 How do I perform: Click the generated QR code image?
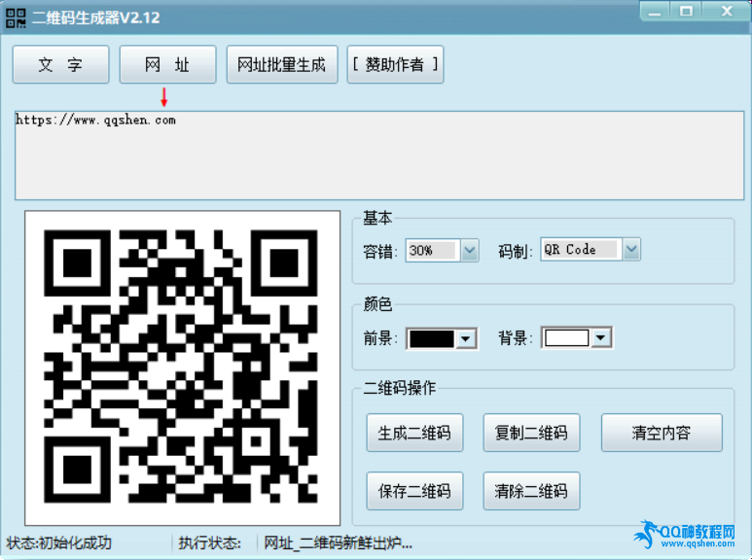pos(182,367)
